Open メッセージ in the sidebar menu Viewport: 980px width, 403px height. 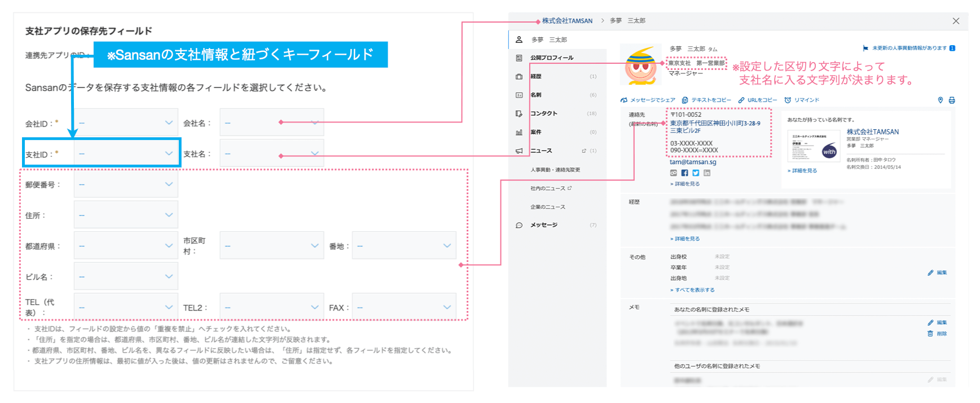543,225
